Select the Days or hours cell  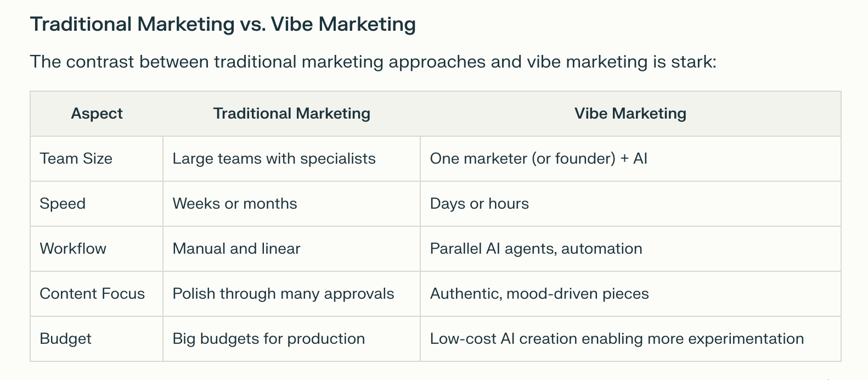tap(630, 204)
